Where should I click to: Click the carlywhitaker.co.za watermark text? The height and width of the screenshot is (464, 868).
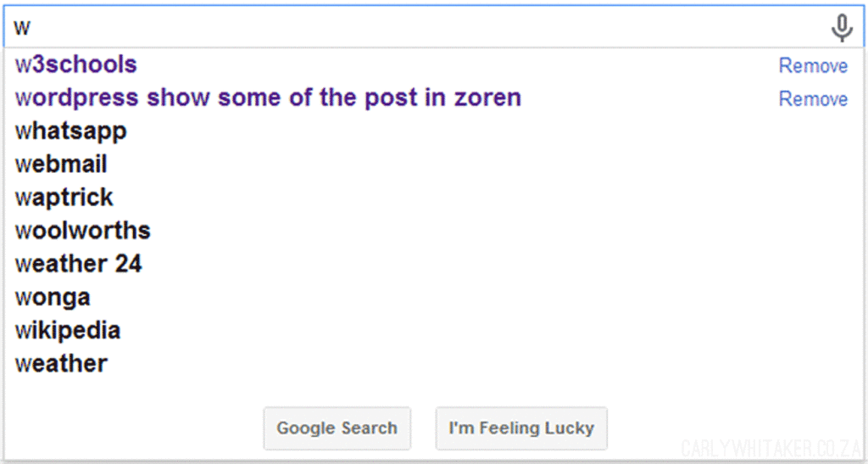[771, 448]
